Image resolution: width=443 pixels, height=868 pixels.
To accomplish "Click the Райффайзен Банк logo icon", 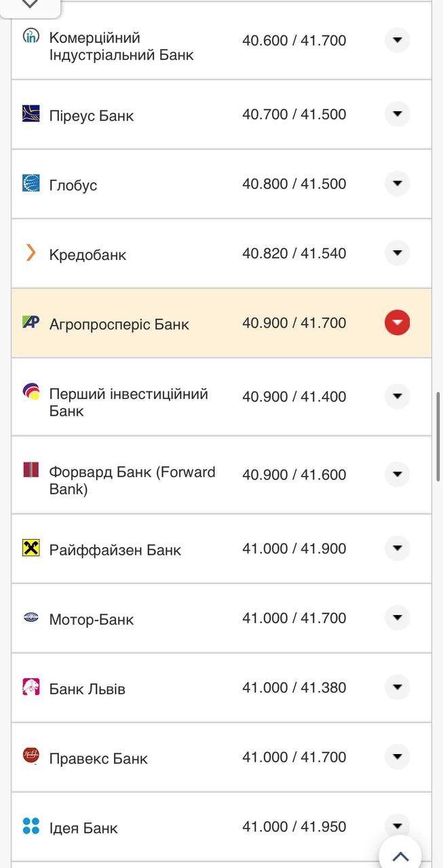I will (x=29, y=548).
